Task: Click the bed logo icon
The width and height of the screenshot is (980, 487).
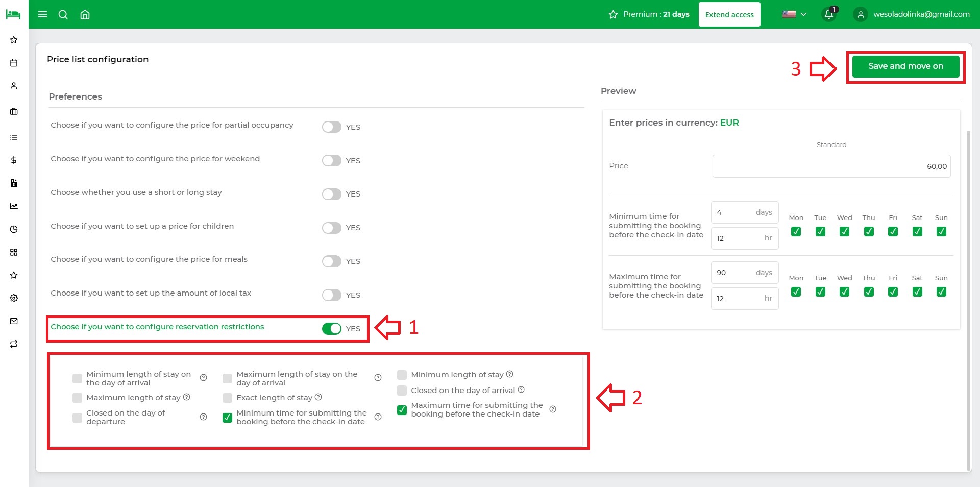Action: (x=13, y=14)
